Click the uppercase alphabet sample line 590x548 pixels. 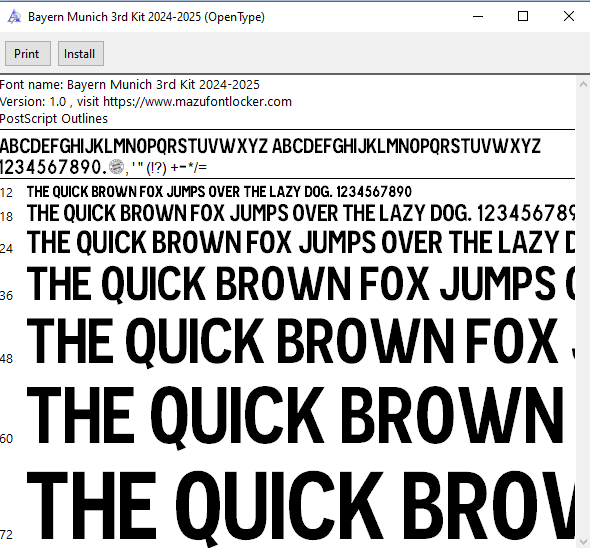point(271,146)
